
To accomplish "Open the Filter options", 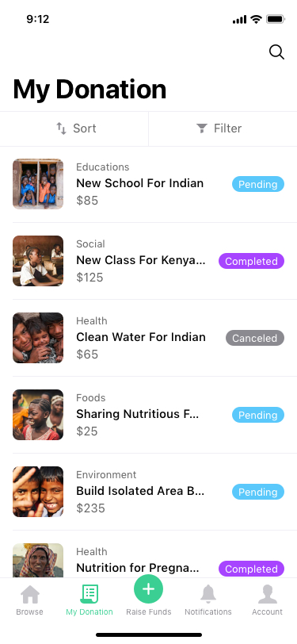I will pyautogui.click(x=223, y=128).
